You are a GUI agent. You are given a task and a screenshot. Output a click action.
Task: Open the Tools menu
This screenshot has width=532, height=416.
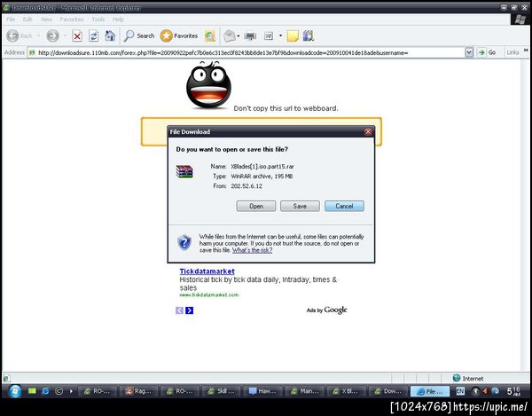point(98,20)
